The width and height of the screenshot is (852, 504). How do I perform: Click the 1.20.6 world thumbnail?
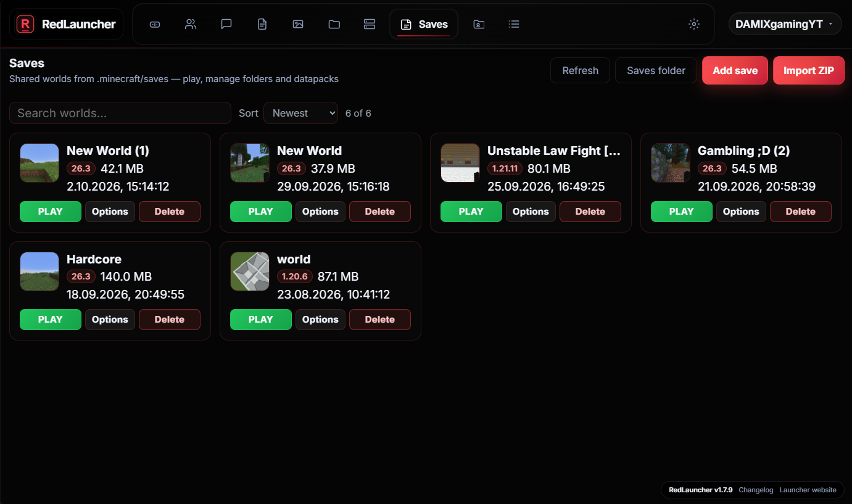[x=250, y=271]
